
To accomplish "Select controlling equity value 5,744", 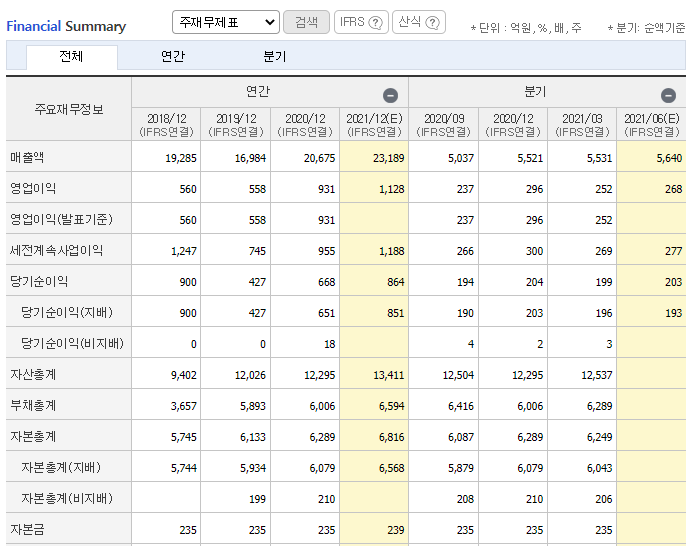I will [x=184, y=468].
